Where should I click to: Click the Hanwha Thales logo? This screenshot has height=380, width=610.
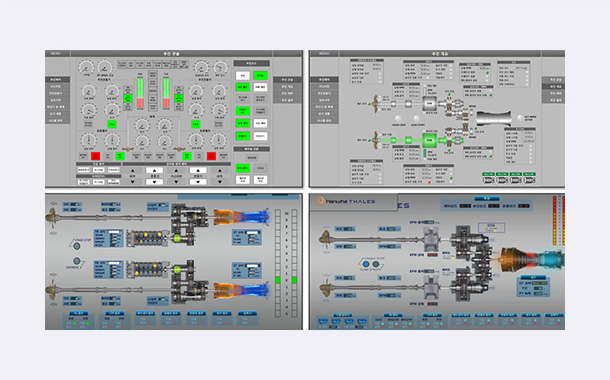(345, 201)
